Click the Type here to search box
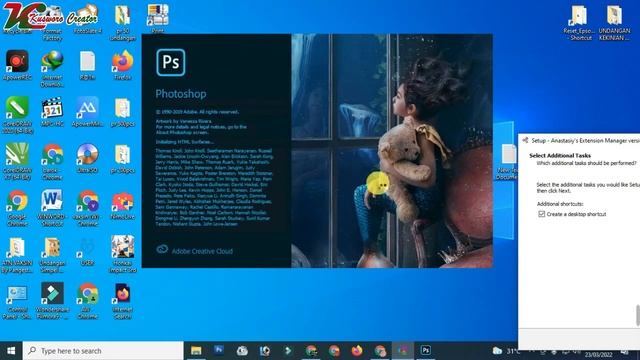Image resolution: width=640 pixels, height=360 pixels. (103, 351)
